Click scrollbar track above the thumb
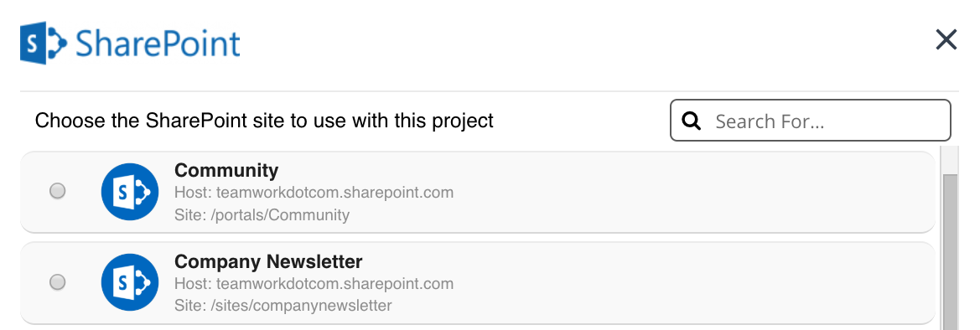The height and width of the screenshot is (330, 980). click(950, 160)
